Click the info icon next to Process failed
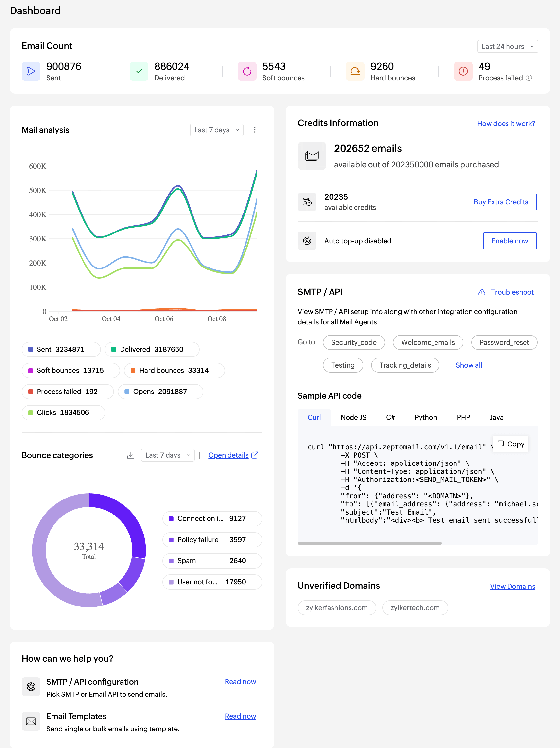560x748 pixels. [x=529, y=78]
